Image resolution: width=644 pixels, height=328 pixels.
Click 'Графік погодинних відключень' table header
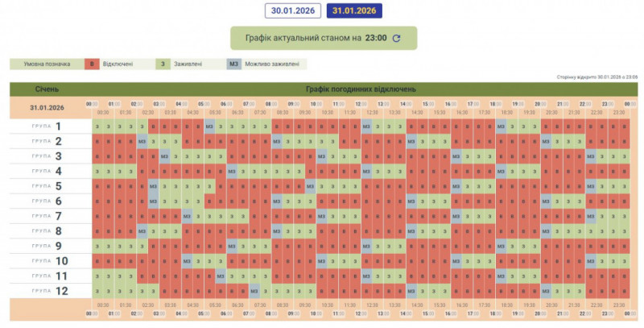(361, 89)
